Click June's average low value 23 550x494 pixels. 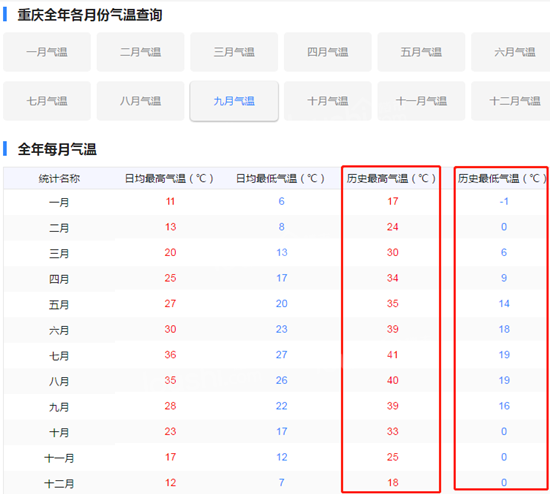pos(281,329)
